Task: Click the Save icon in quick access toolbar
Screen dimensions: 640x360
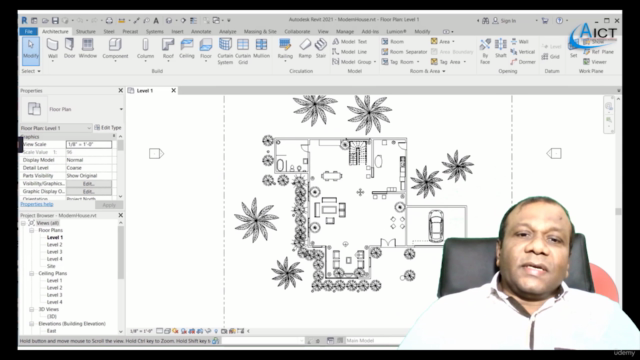Action: [x=55, y=20]
